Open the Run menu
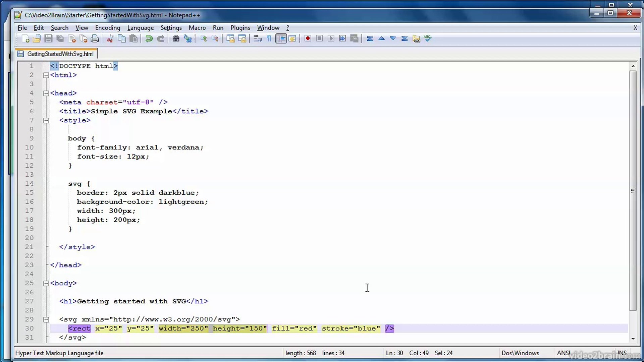The height and width of the screenshot is (362, 644). tap(218, 28)
